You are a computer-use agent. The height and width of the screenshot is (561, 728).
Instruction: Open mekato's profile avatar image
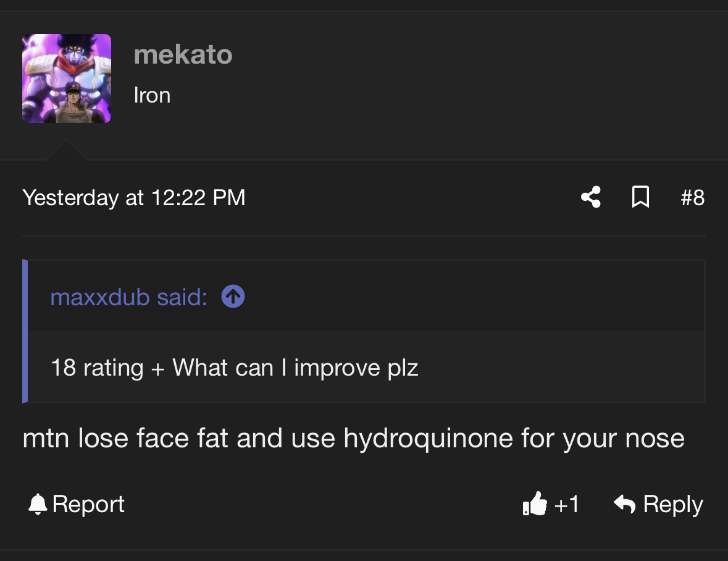coord(67,78)
